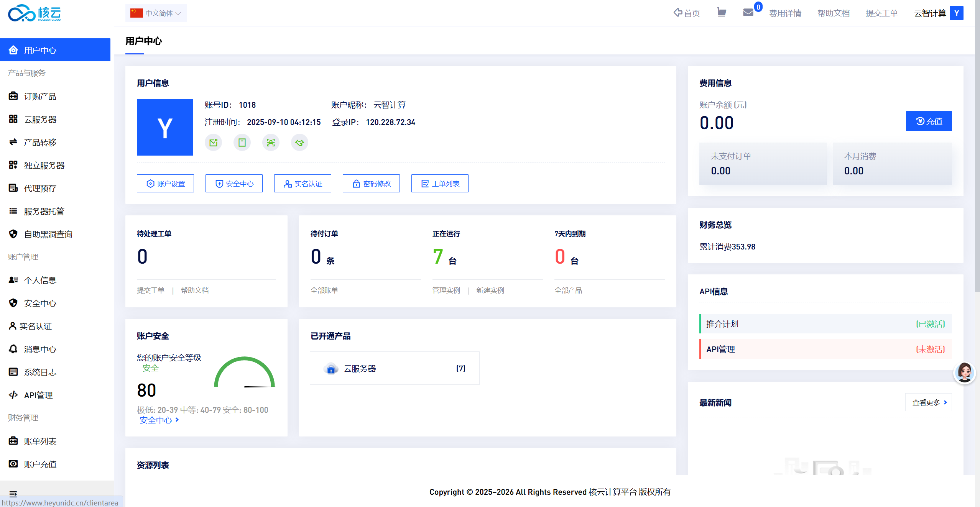Click the 实名认证 outlined button
Viewport: 980px width, 507px height.
click(303, 184)
